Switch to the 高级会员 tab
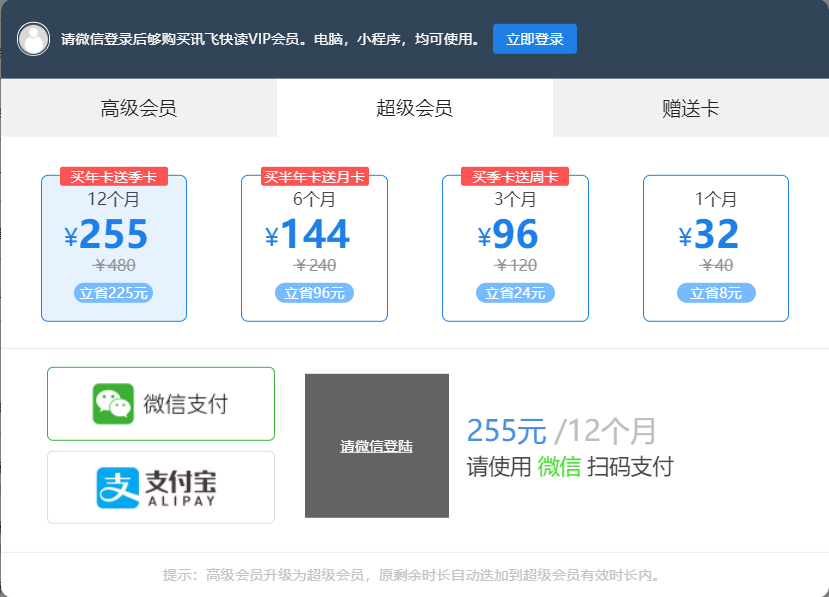 [139, 108]
